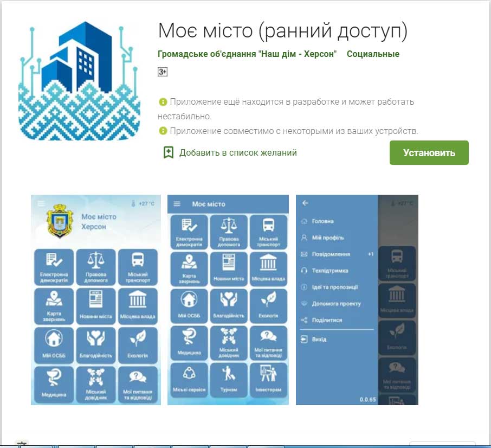
Task: Select Вихід in the side menu
Action: [319, 340]
